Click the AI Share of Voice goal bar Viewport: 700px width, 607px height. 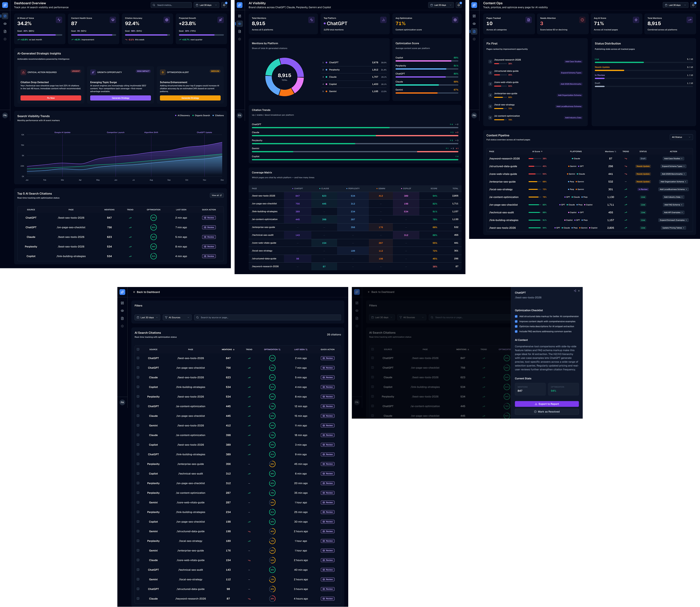pos(40,35)
